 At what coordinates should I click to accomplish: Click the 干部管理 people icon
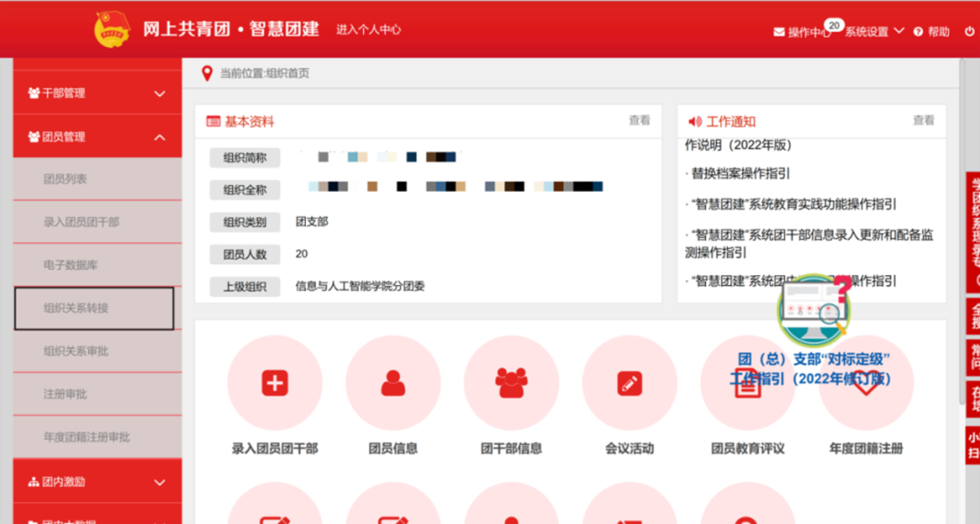coord(34,94)
